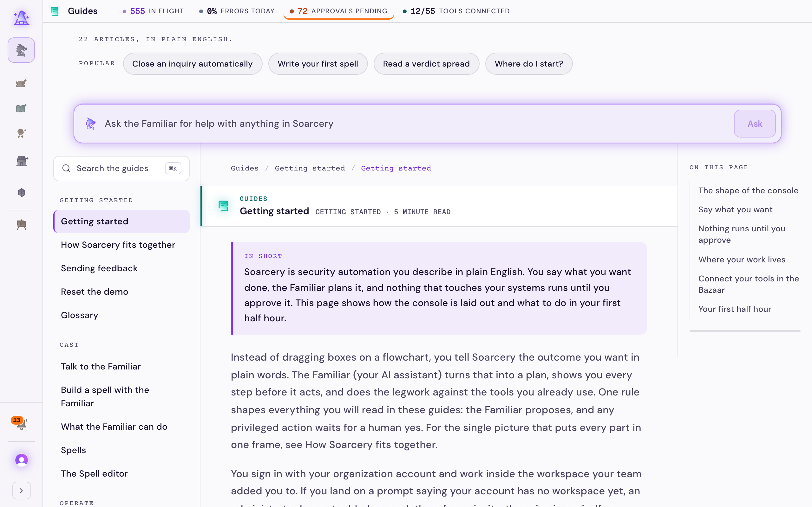Open the award ribbon icon in sidebar
This screenshot has width=812, height=507.
21,133
